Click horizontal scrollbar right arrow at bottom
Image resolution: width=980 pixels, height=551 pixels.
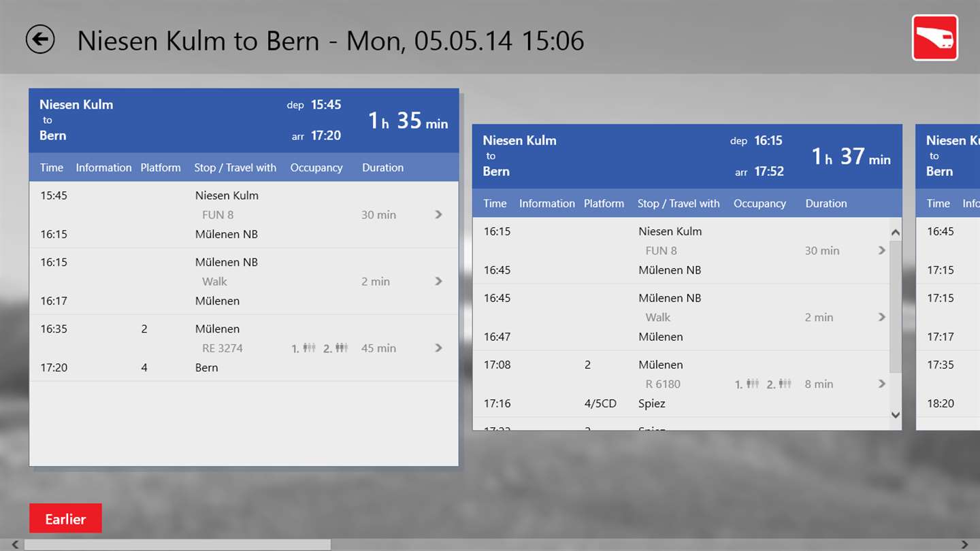coord(964,545)
